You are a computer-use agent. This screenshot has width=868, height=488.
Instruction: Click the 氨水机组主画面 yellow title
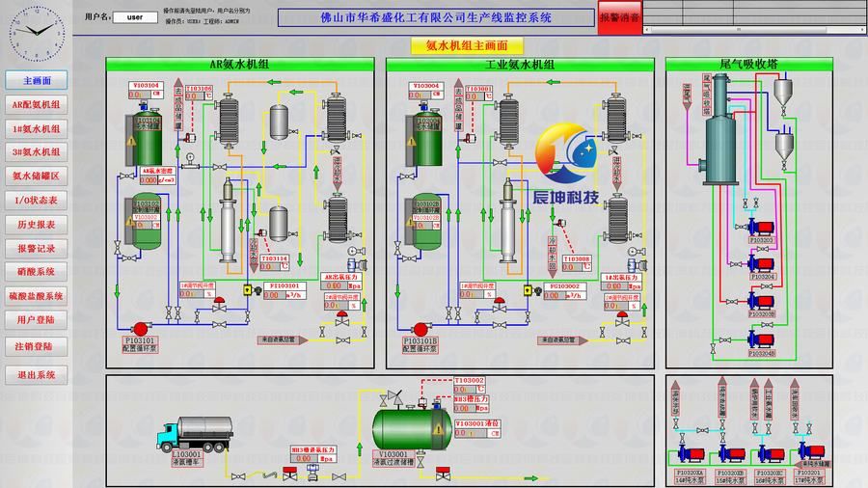click(467, 45)
